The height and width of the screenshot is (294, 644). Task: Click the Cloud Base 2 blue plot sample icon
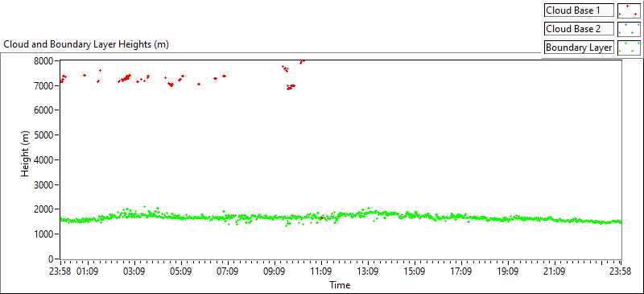[x=629, y=29]
